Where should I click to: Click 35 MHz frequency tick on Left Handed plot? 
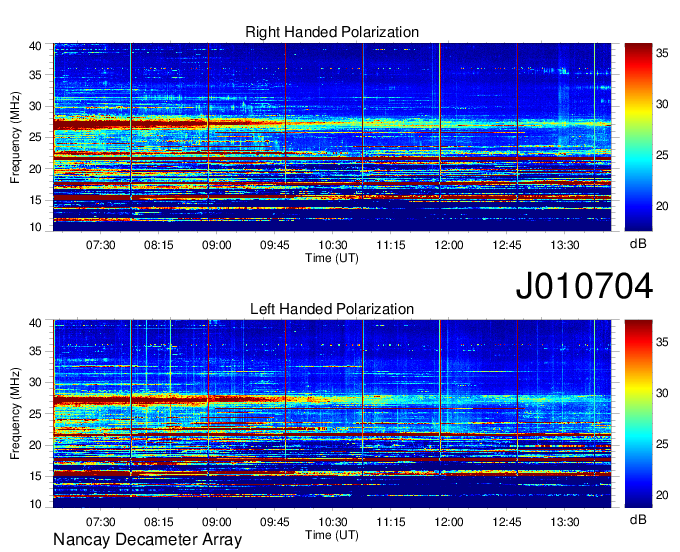click(x=36, y=351)
